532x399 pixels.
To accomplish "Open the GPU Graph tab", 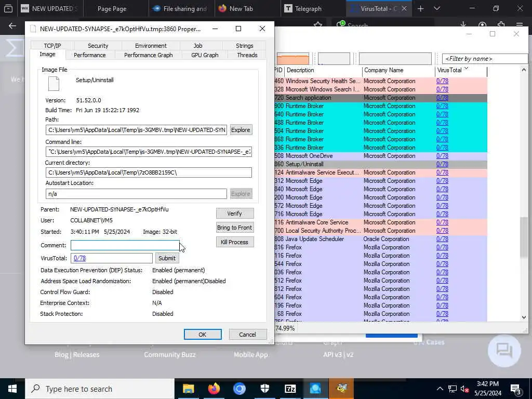I will tap(205, 55).
